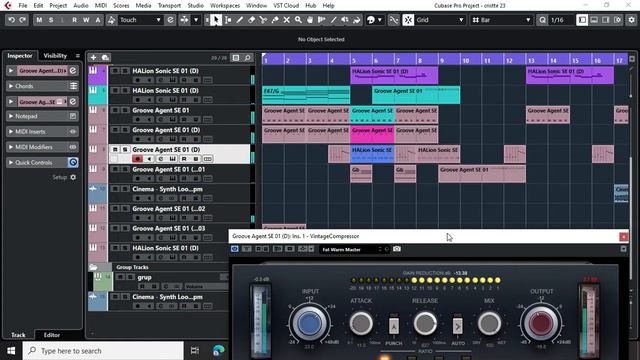
Task: Toggle Read automation R in toolbar
Action: point(74,20)
